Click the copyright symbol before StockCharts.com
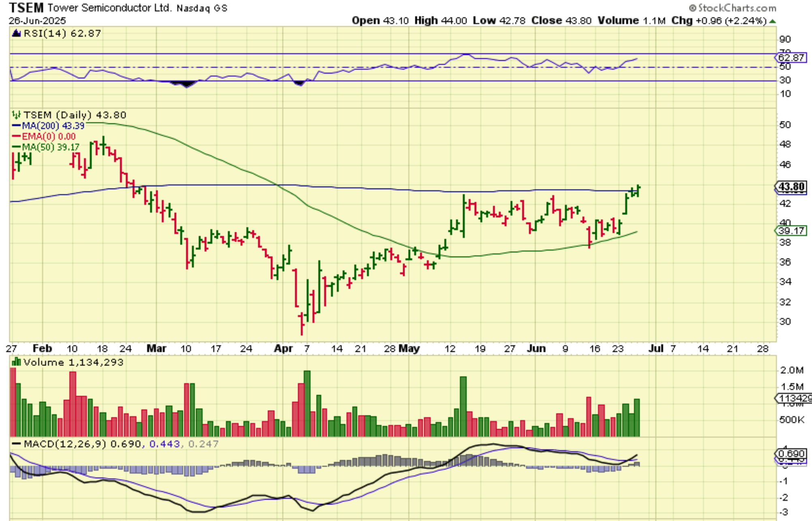Viewport: 812px width, 521px height. 692,8
